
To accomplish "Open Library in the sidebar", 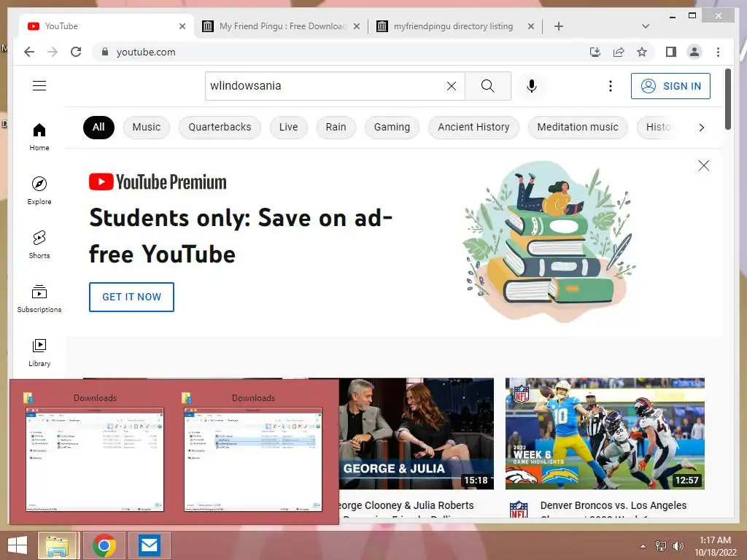I will coord(39,352).
